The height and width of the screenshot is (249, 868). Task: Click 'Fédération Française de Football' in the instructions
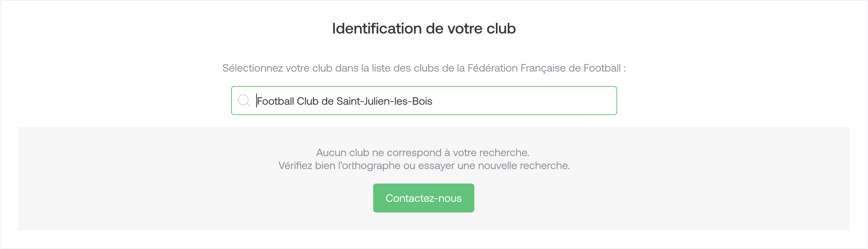coord(544,68)
